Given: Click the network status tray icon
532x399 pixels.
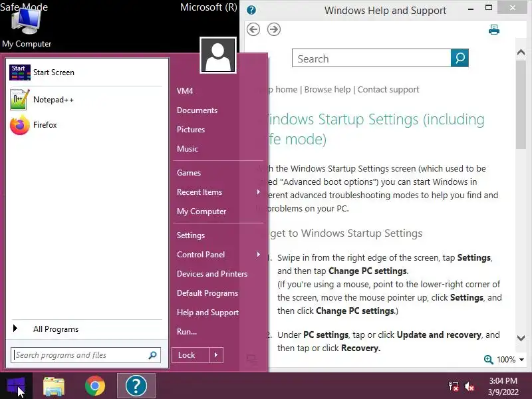Looking at the screenshot, I should coord(454,386).
